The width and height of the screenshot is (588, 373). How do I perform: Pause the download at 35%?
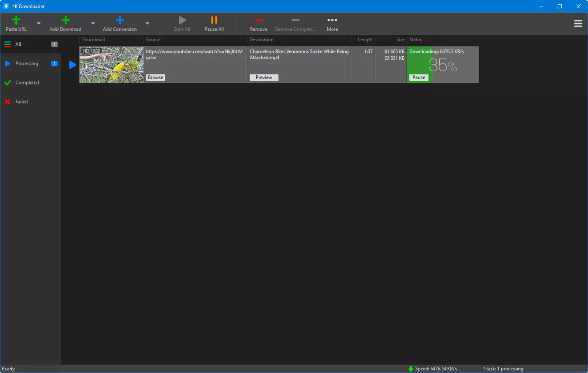click(418, 78)
